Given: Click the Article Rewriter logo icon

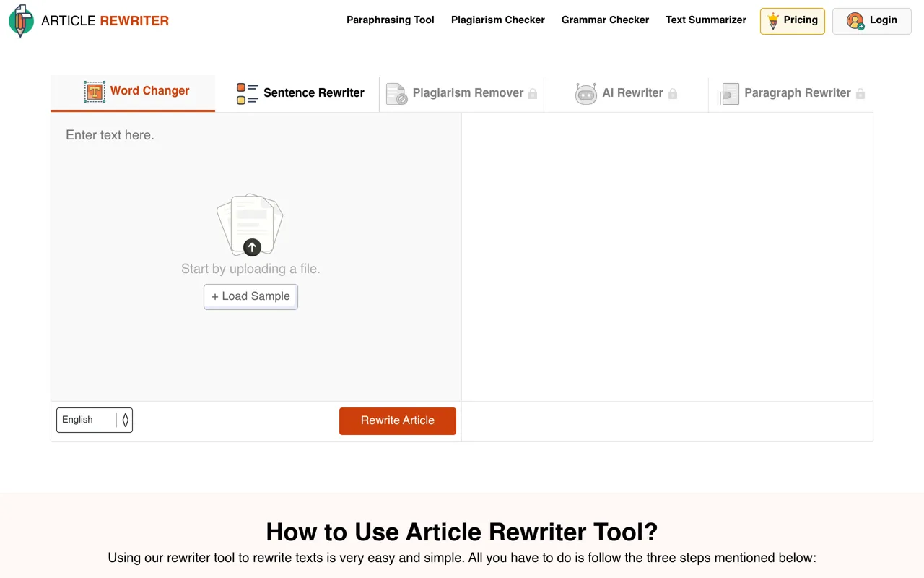Looking at the screenshot, I should click(21, 21).
